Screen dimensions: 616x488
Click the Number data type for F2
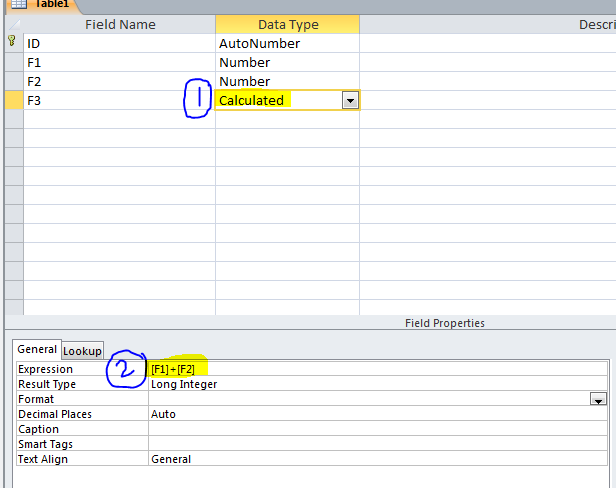[287, 81]
